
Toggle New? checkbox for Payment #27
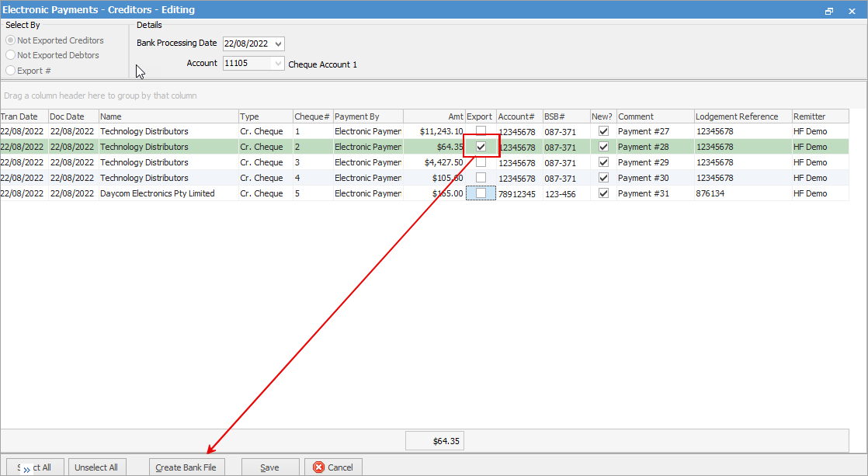(603, 131)
